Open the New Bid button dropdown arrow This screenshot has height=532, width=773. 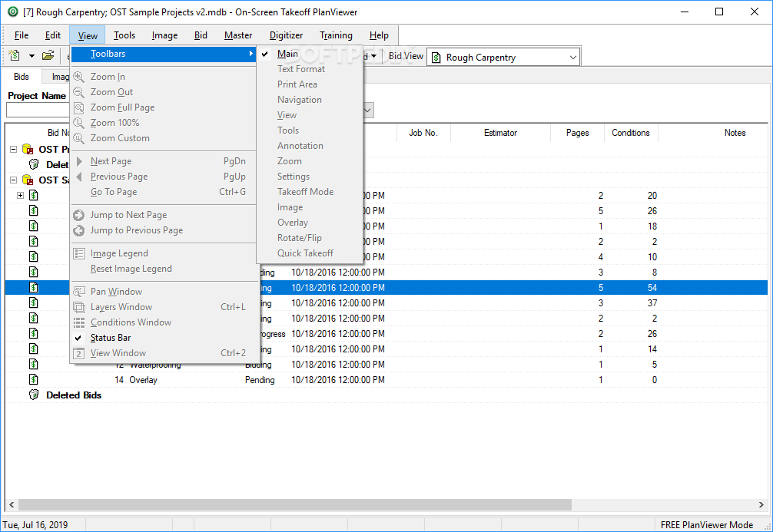click(32, 56)
